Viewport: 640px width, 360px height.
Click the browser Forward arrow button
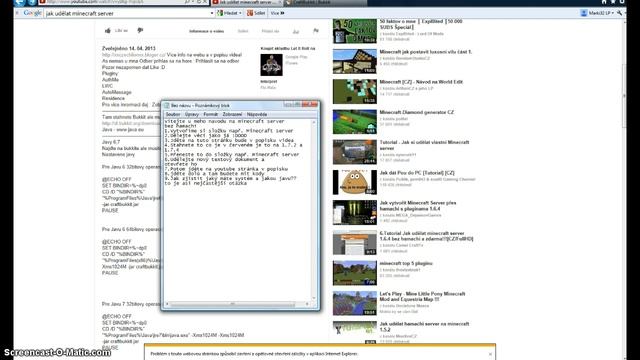click(x=31, y=2)
